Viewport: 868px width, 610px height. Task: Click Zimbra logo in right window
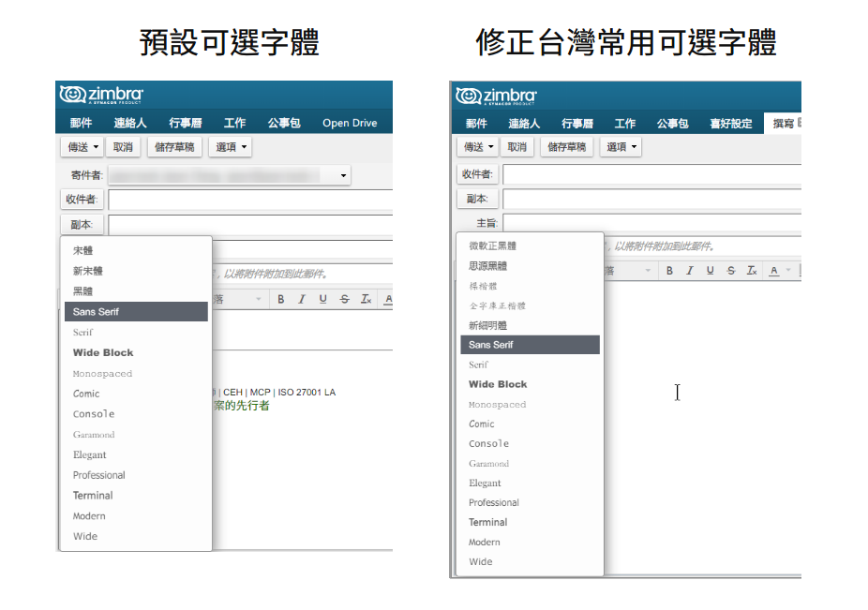[x=496, y=96]
